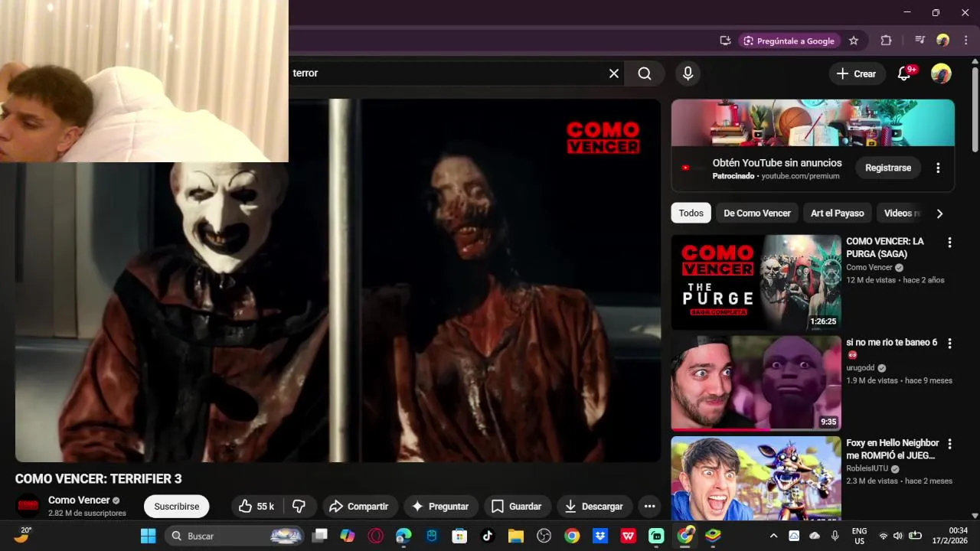Open options menu for si no me rio video
Screen dimensions: 980x551
(949, 344)
